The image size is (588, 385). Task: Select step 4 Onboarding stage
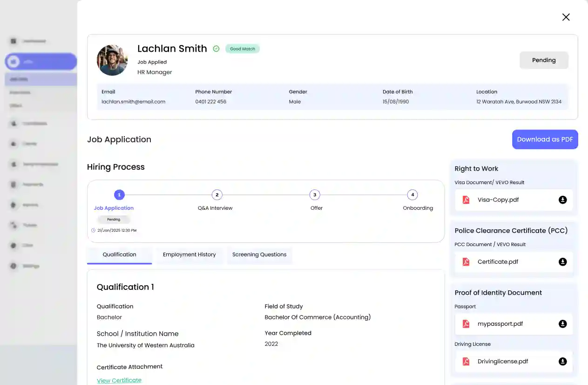(412, 195)
